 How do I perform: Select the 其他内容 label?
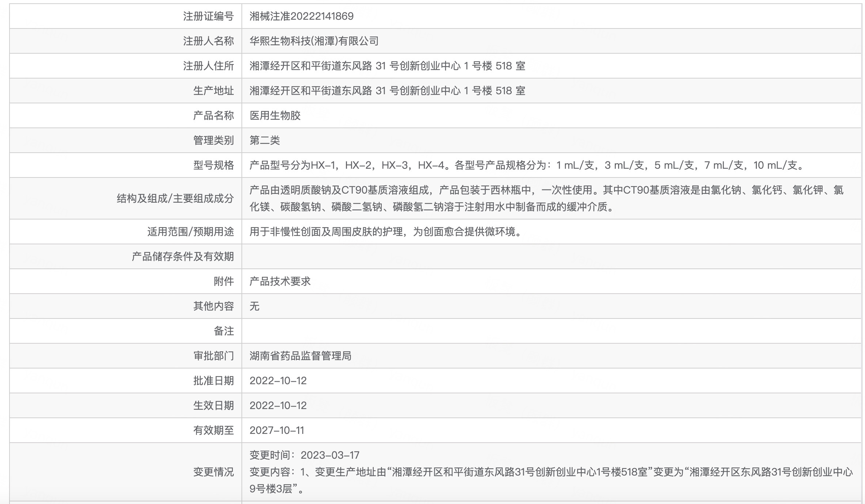(x=213, y=306)
